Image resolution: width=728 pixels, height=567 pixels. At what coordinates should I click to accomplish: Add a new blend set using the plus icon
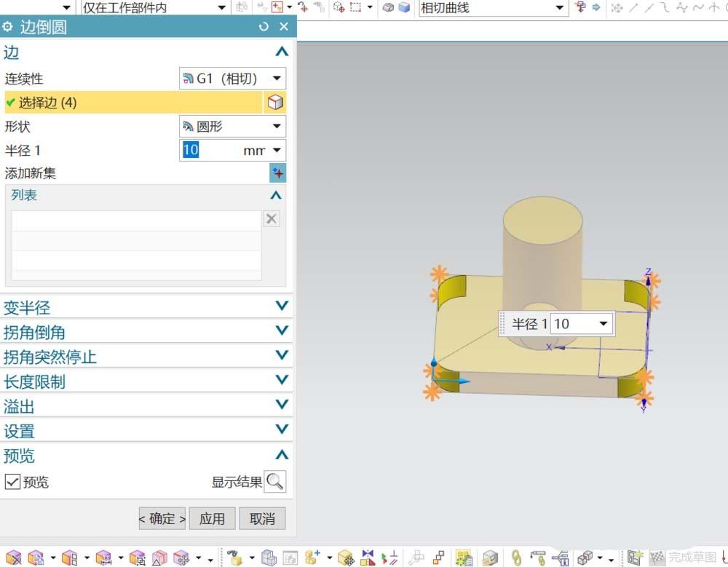pyautogui.click(x=277, y=173)
